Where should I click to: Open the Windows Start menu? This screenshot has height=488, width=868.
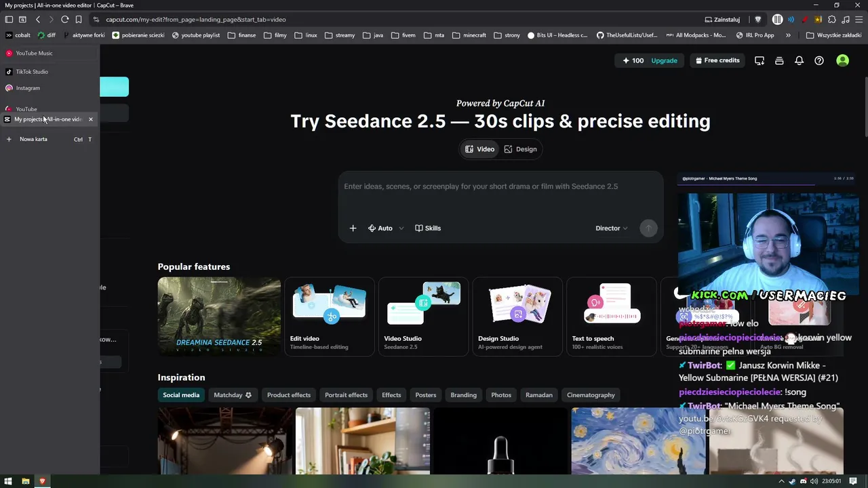tap(8, 481)
